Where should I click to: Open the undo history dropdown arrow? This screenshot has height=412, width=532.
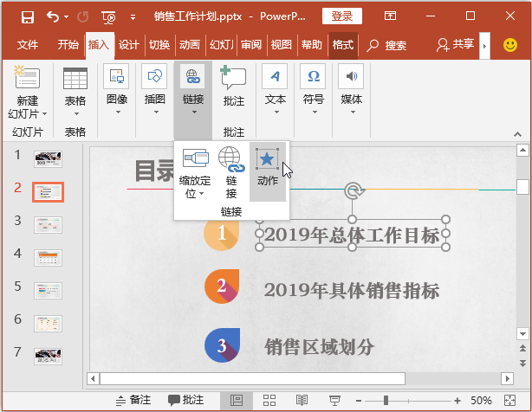tap(66, 16)
